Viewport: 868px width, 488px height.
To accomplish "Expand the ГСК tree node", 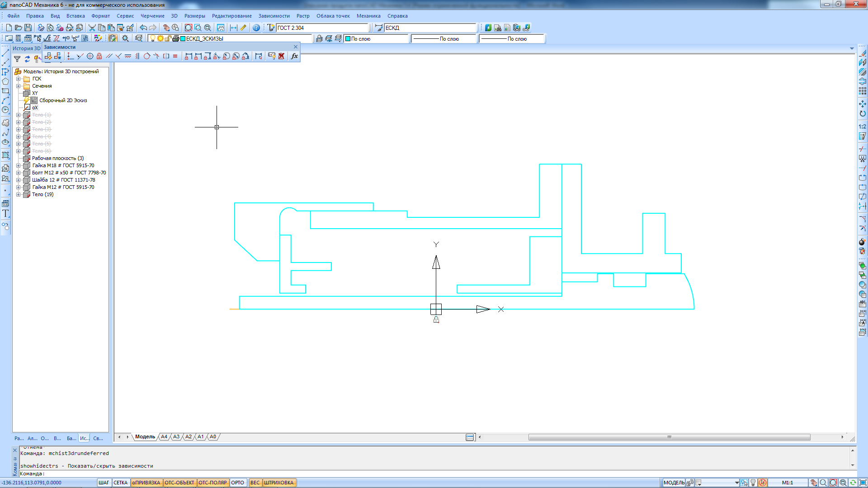I will (19, 79).
